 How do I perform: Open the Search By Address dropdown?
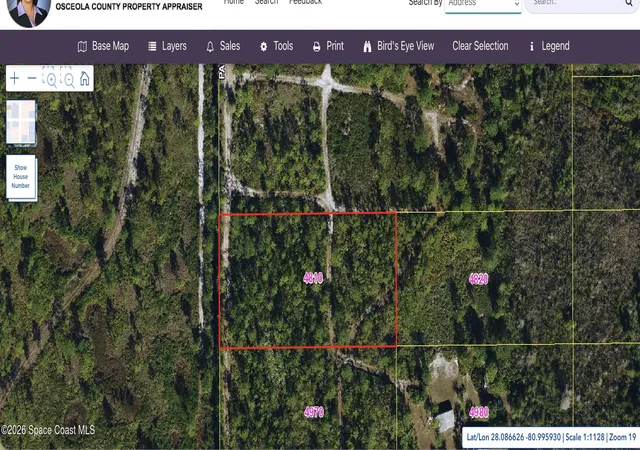(x=483, y=5)
